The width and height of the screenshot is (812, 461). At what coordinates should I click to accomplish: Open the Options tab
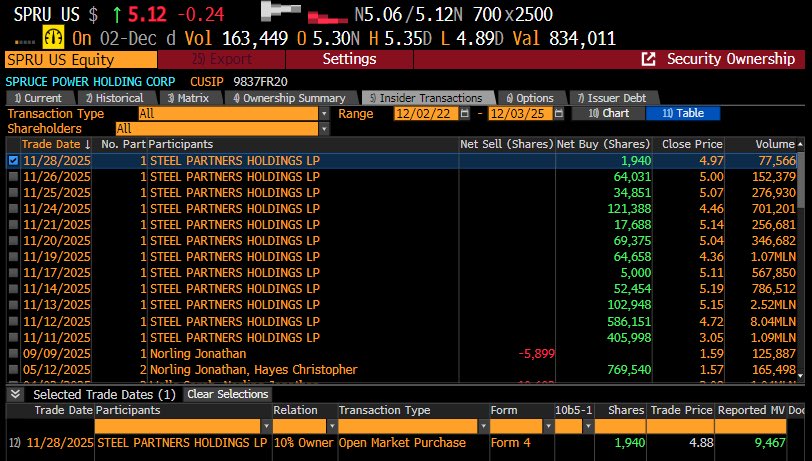pyautogui.click(x=531, y=98)
